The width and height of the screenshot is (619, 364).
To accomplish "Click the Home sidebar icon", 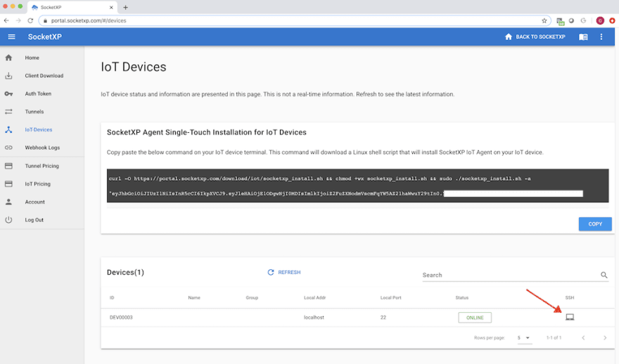I will tap(8, 58).
